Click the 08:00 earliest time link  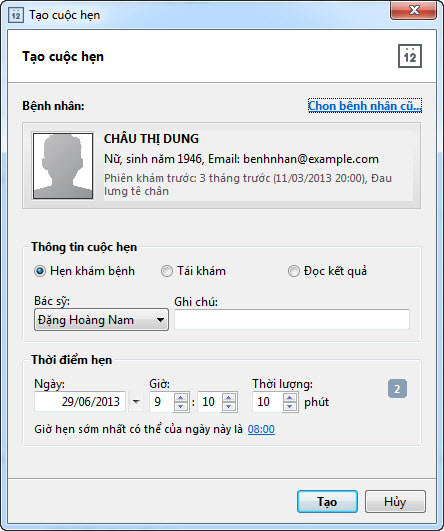click(x=261, y=429)
